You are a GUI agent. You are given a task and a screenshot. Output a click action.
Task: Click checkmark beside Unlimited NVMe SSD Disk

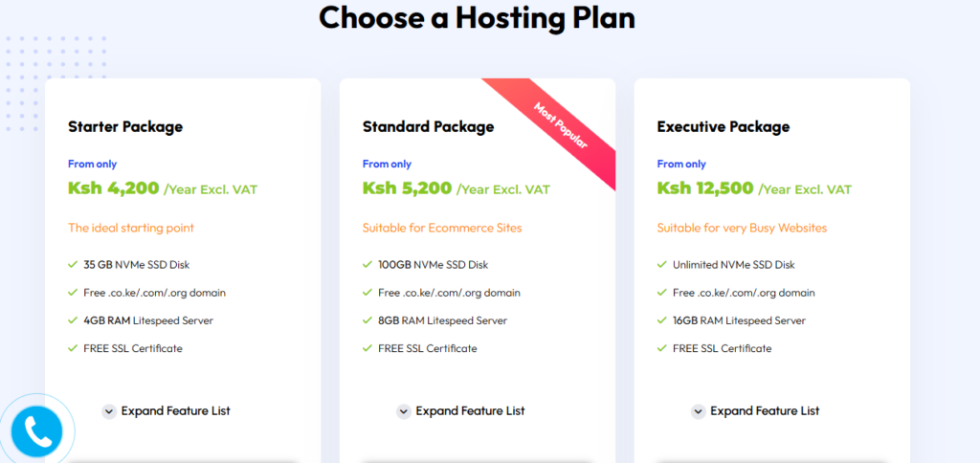pos(662,265)
